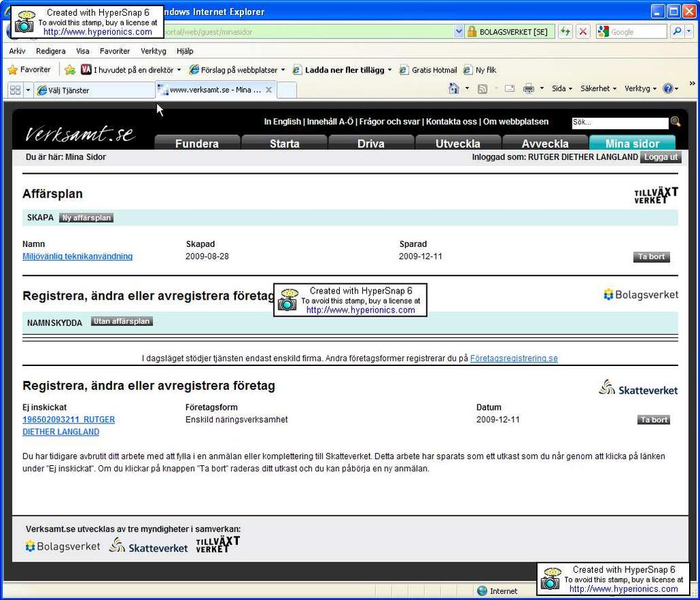This screenshot has height=600, width=700.
Task: Expand the Ladda ner fler tillägg dropdown
Action: pyautogui.click(x=390, y=70)
